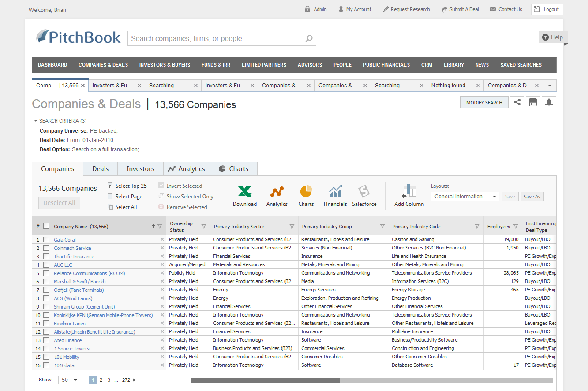Click the Save As layout button
588x391 pixels.
coord(532,197)
